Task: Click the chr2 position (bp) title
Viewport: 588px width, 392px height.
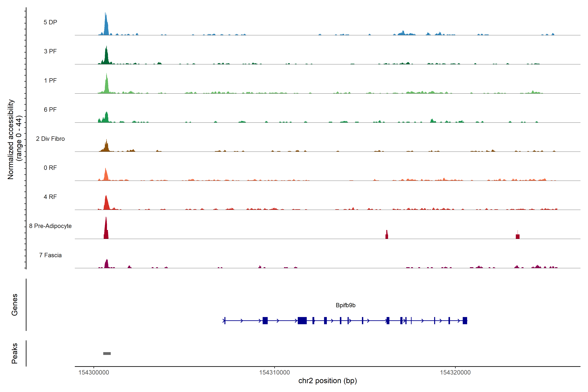Action: point(327,381)
